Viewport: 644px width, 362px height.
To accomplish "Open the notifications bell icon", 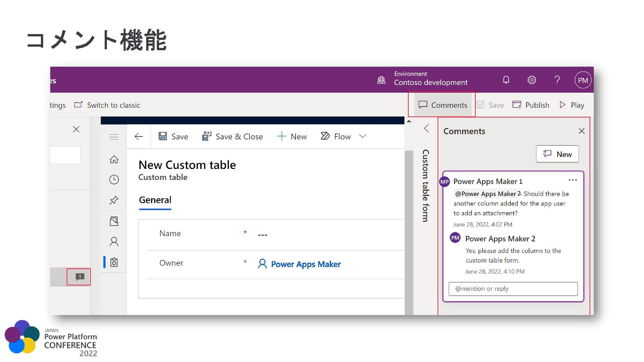I will [506, 80].
